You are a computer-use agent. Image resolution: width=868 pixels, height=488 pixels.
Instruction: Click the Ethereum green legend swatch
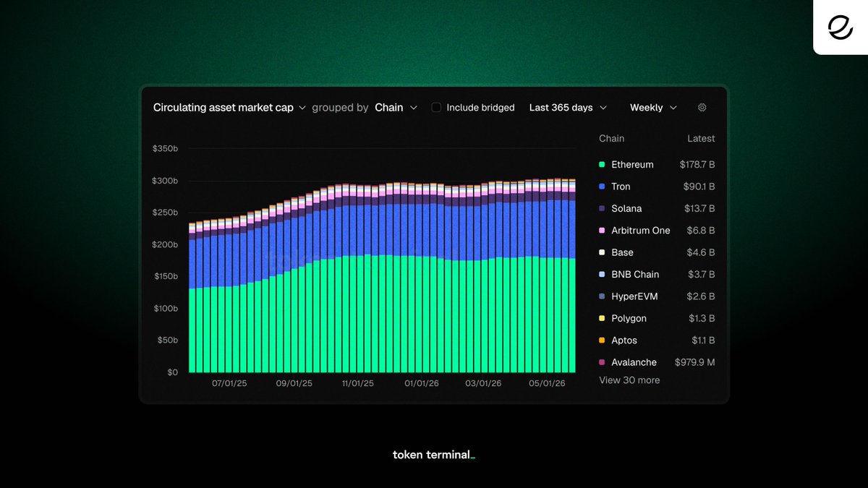tap(602, 165)
